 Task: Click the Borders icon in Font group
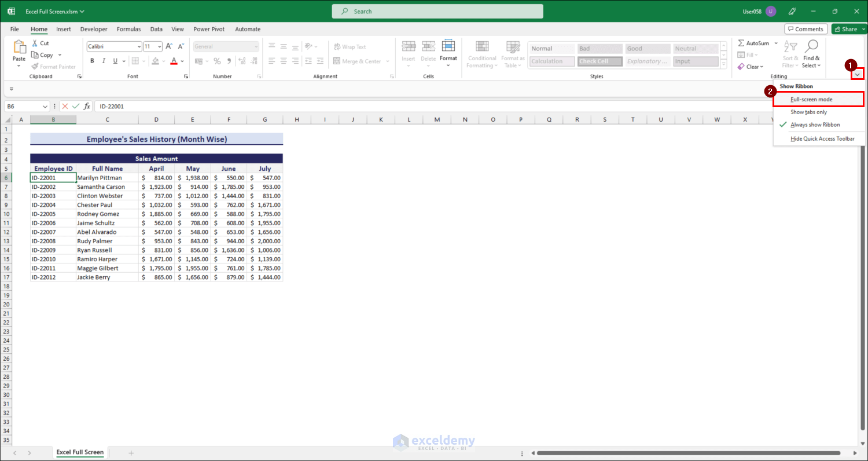(135, 61)
